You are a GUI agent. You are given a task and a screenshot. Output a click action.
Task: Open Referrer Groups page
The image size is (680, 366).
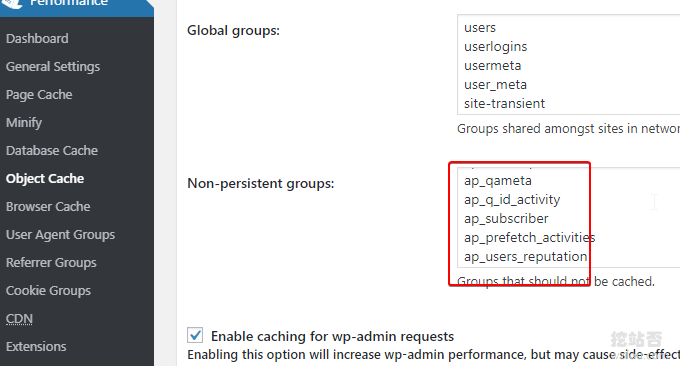click(x=51, y=263)
